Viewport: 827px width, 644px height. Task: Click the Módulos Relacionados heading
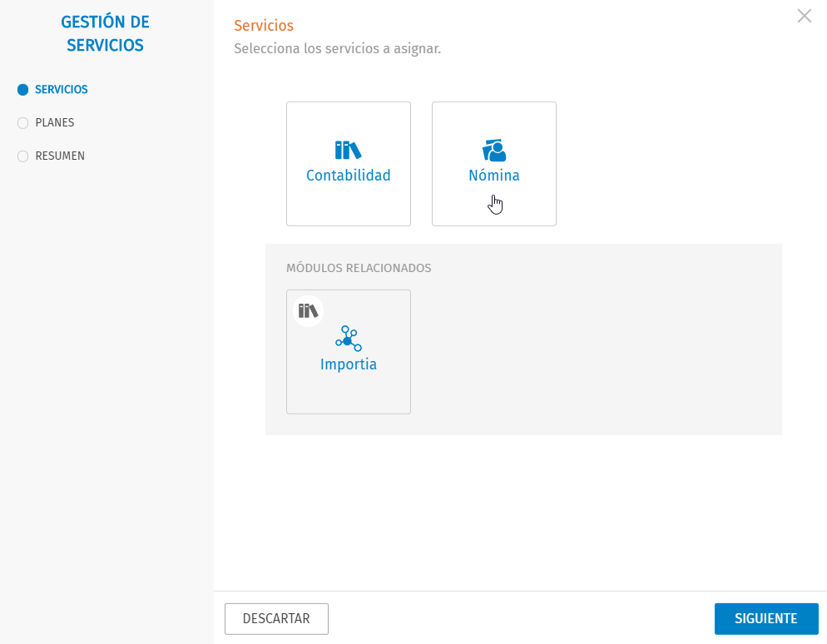tap(359, 268)
